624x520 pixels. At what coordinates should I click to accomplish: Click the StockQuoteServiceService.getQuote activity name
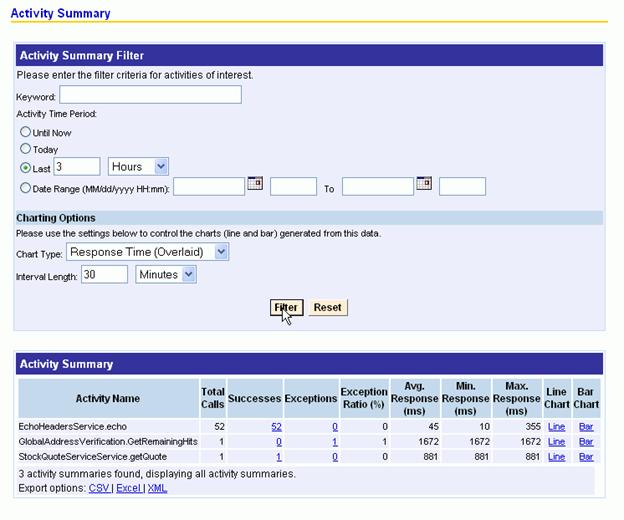(93, 457)
